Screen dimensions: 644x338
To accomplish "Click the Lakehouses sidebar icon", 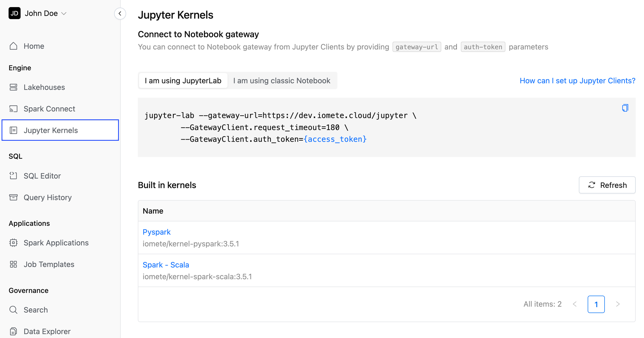I will coord(13,87).
